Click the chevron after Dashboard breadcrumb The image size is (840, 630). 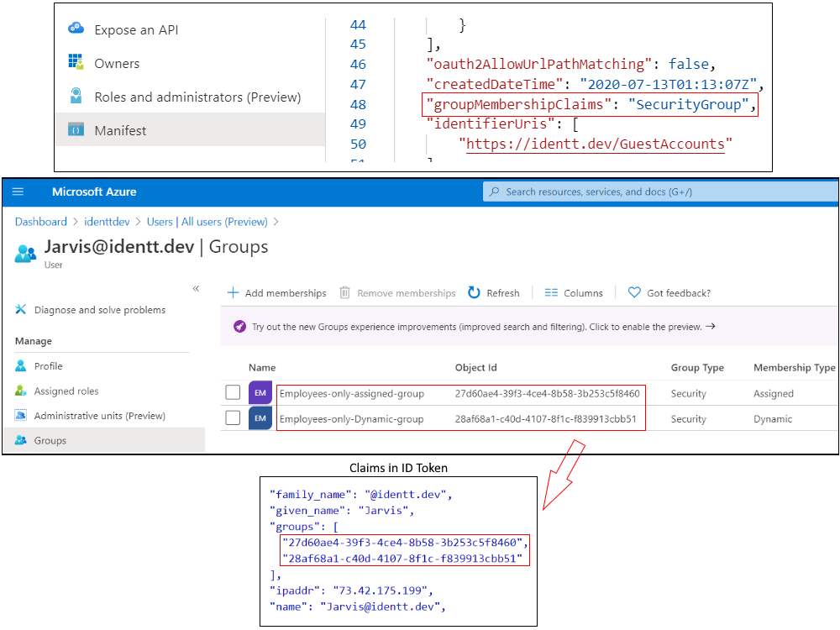[76, 222]
